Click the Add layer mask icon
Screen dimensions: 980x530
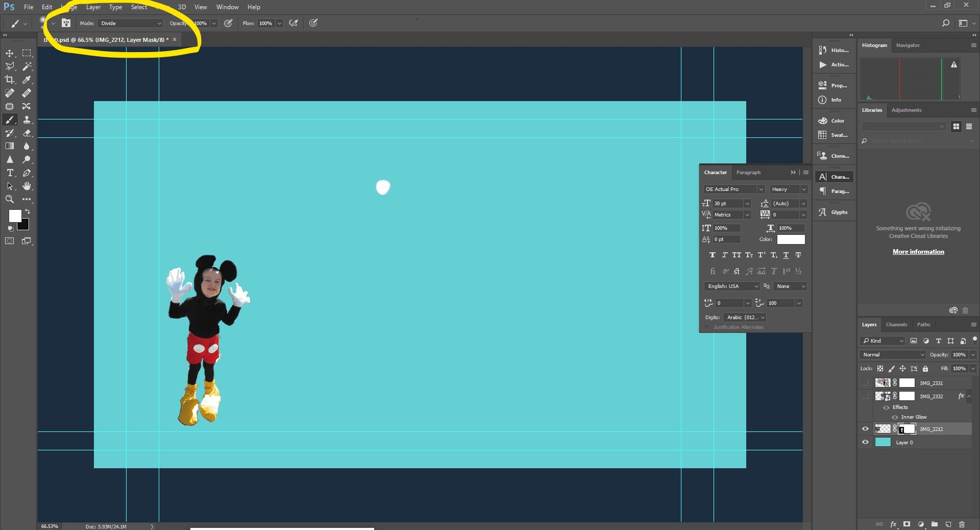tap(907, 524)
